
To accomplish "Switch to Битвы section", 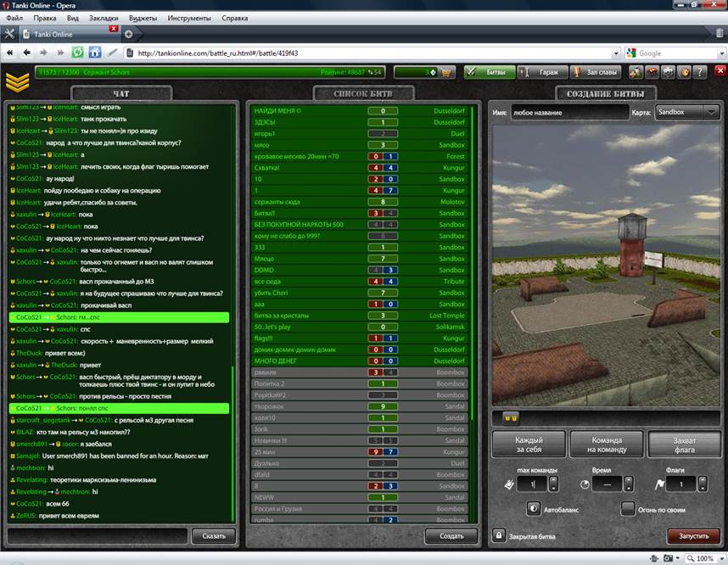I will (x=490, y=72).
